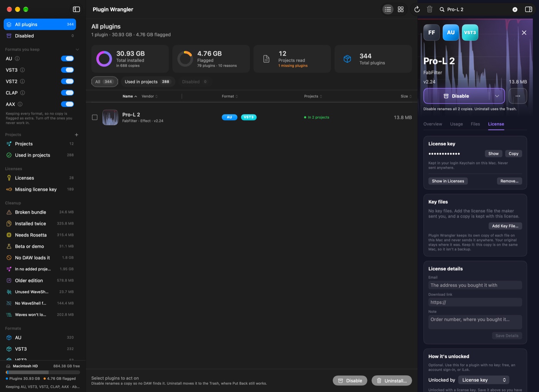Open the more options ellipsis button

tap(518, 96)
